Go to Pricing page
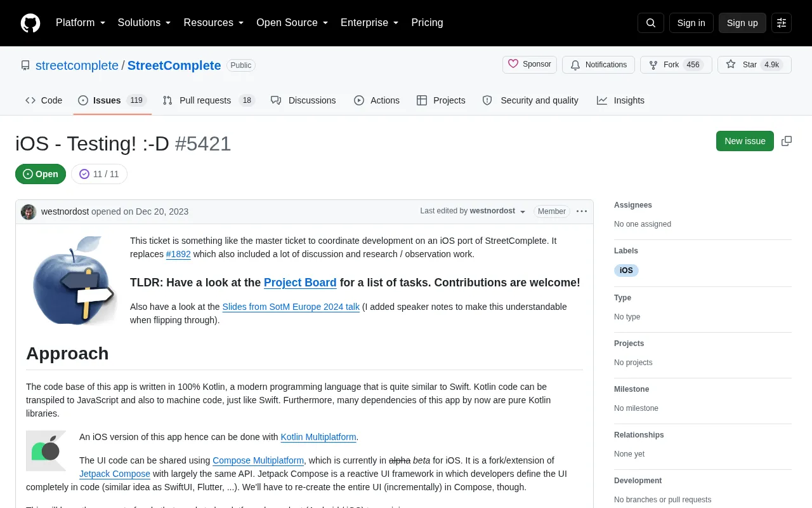This screenshot has height=508, width=812. coord(427,23)
